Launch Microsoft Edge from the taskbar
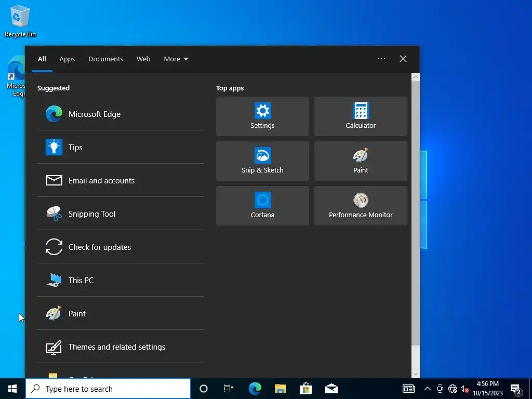532x399 pixels. [255, 389]
